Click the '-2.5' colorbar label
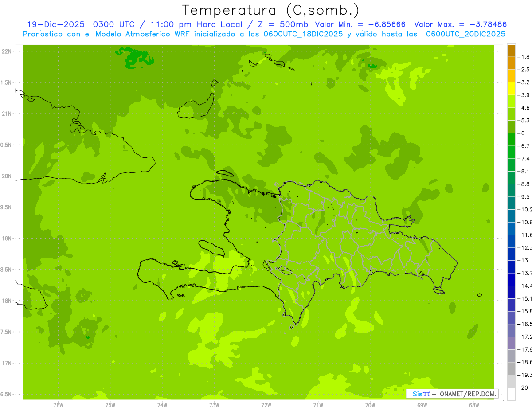The height and width of the screenshot is (411, 532). pyautogui.click(x=524, y=70)
